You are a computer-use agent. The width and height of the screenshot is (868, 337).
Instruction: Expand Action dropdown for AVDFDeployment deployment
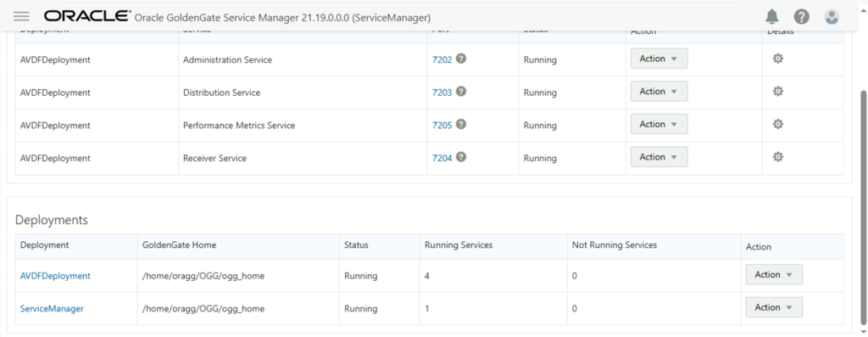click(x=774, y=274)
